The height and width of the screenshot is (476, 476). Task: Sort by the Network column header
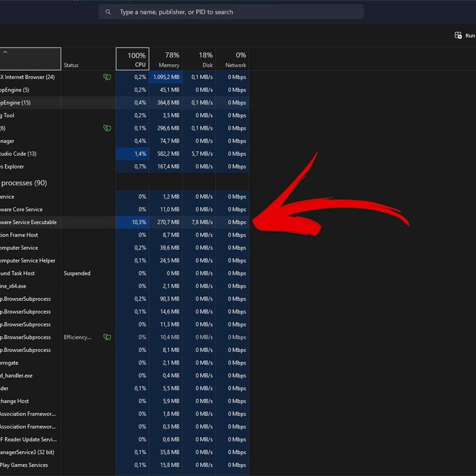click(x=232, y=59)
